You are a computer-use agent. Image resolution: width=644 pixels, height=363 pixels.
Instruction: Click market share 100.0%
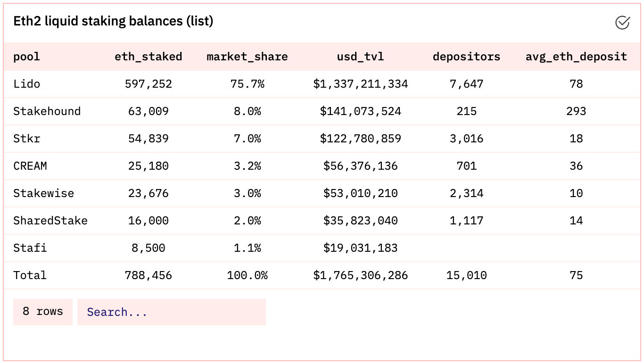tap(248, 275)
